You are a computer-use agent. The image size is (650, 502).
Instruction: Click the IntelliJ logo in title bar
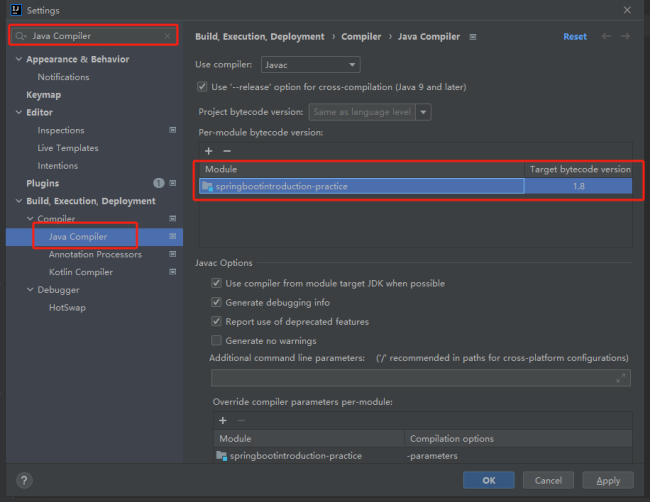pos(16,10)
